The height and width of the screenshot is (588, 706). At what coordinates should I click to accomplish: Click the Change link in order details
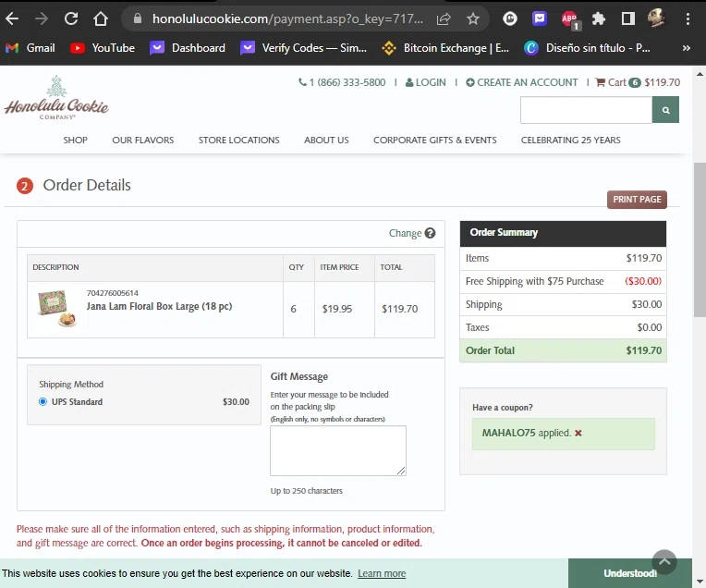click(x=405, y=233)
